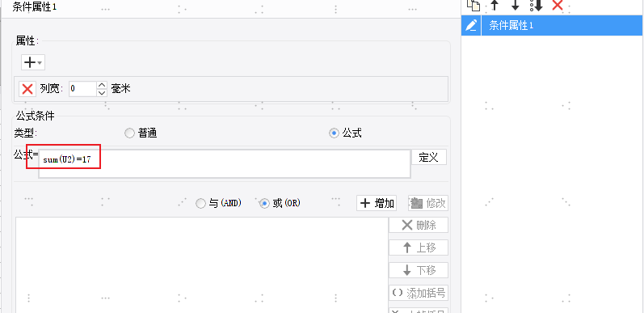Delete the condition with the red X toolbar icon
Image resolution: width=644 pixels, height=313 pixels.
pos(558,5)
